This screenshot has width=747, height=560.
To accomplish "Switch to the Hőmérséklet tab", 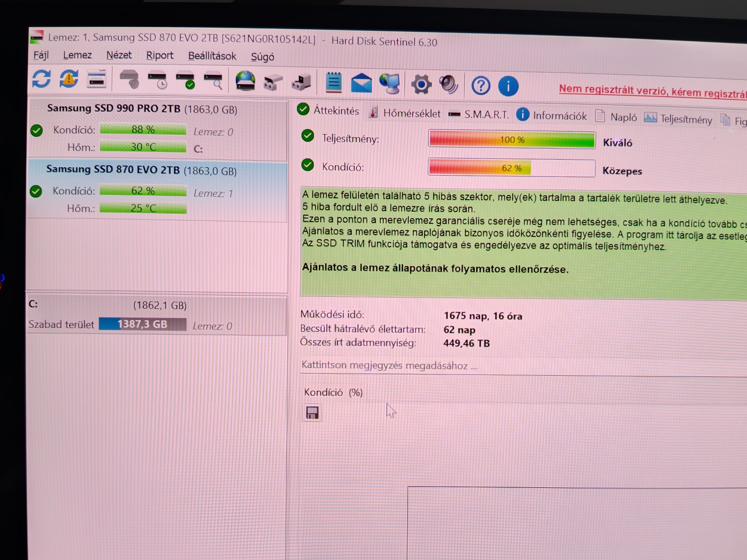I will point(405,113).
